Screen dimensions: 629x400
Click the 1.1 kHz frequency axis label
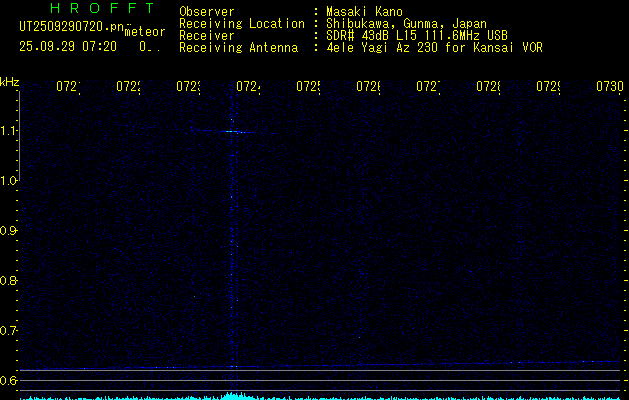(10, 131)
